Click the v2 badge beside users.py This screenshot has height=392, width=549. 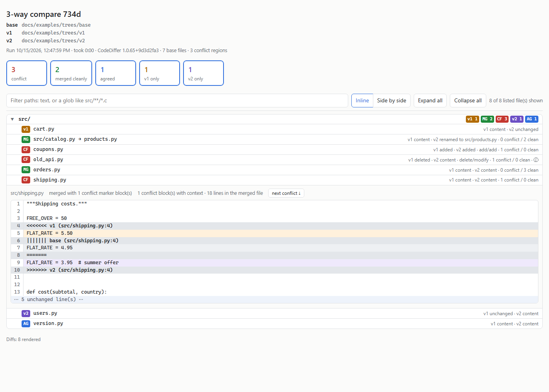click(x=26, y=313)
